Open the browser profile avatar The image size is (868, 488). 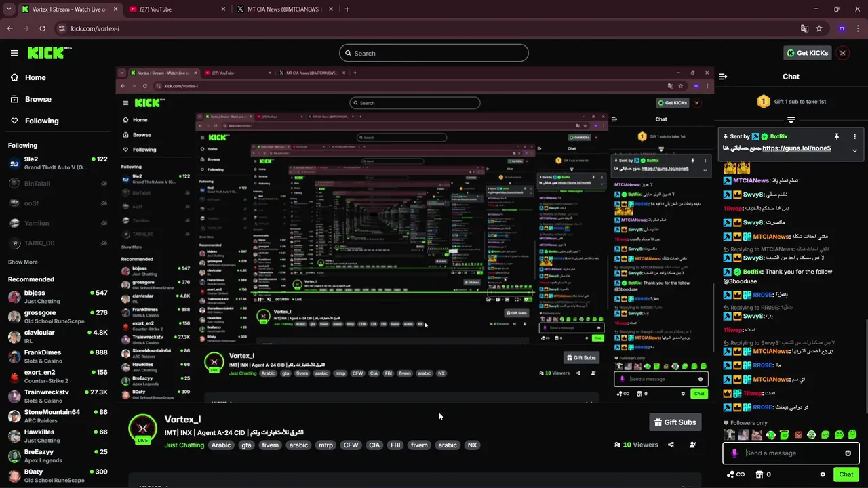pyautogui.click(x=842, y=28)
